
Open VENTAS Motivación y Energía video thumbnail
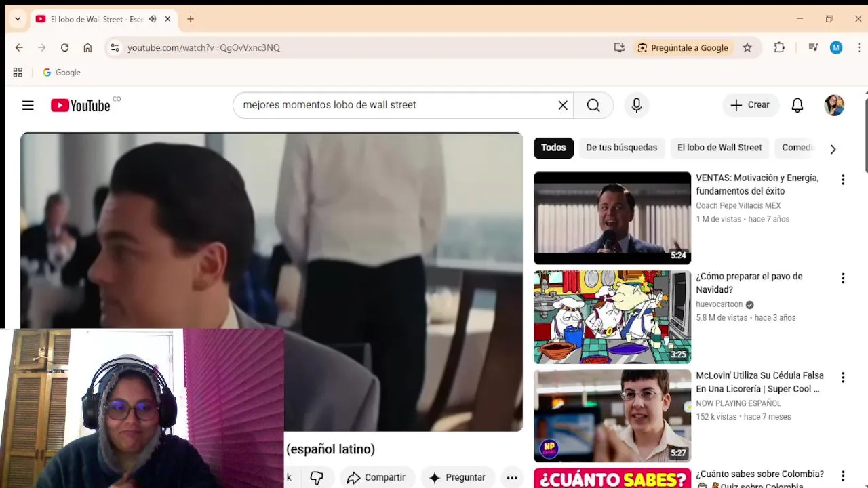612,218
